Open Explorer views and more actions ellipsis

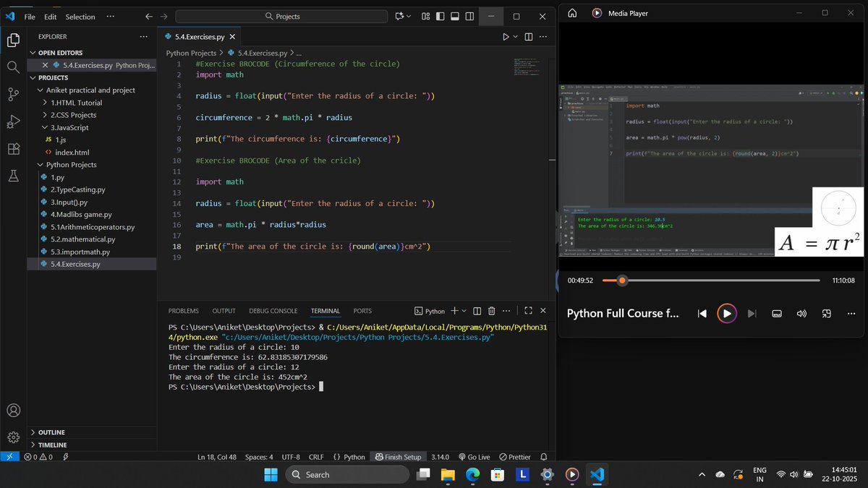point(144,36)
